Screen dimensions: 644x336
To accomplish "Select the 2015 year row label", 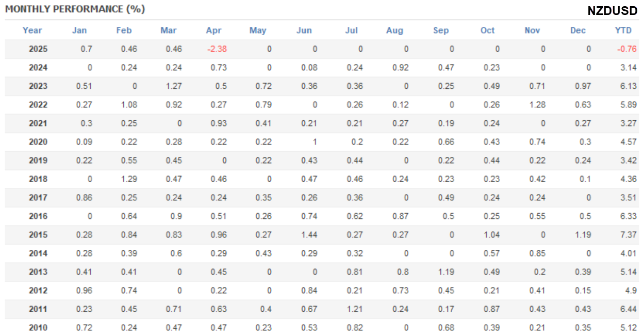I will click(38, 235).
